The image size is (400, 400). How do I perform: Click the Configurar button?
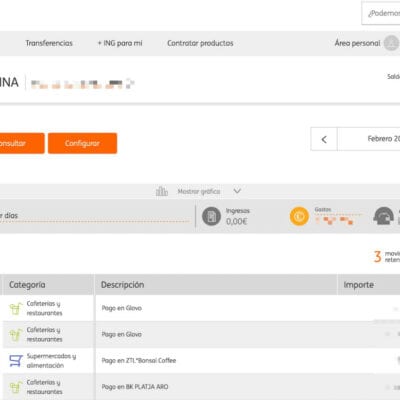point(82,143)
